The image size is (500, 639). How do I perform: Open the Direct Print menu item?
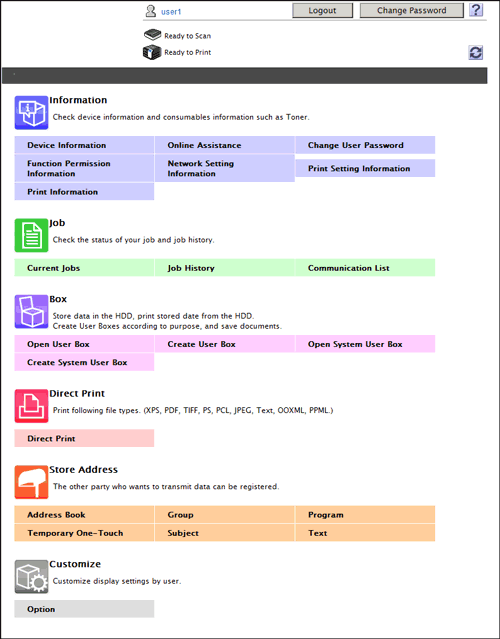pyautogui.click(x=84, y=438)
